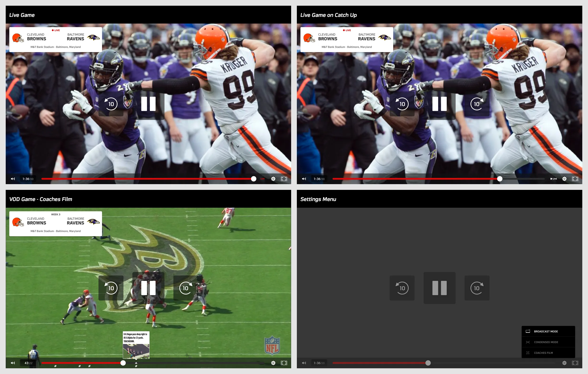Image resolution: width=588 pixels, height=374 pixels.
Task: Enter fullscreen in the Catch Up player
Action: (575, 179)
